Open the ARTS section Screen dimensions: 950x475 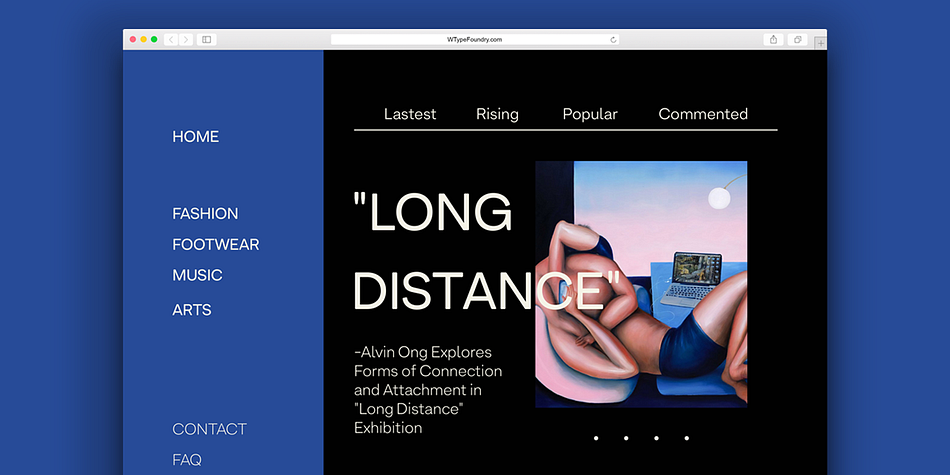pyautogui.click(x=192, y=310)
